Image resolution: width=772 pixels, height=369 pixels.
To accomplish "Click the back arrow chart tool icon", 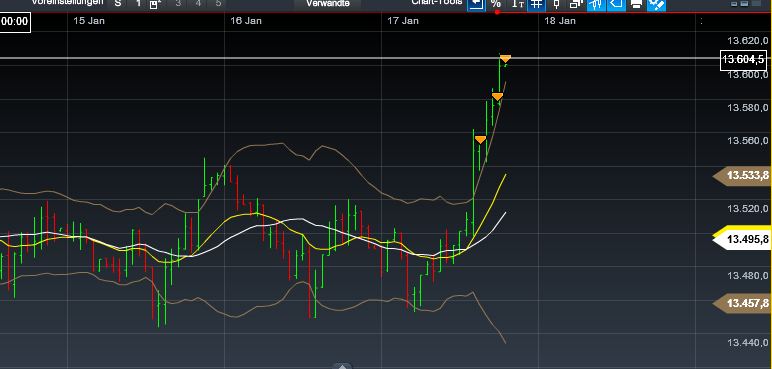I will (x=476, y=4).
